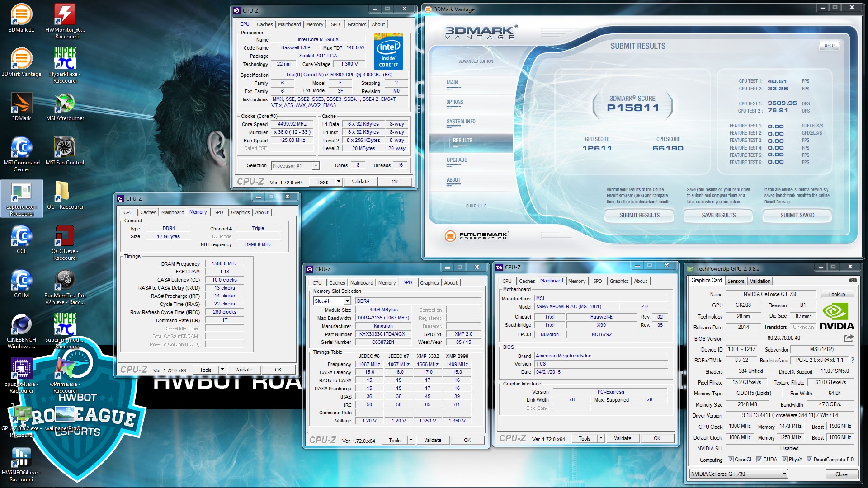Click the DRAM Frequency value field
The width and height of the screenshot is (868, 488).
[224, 264]
